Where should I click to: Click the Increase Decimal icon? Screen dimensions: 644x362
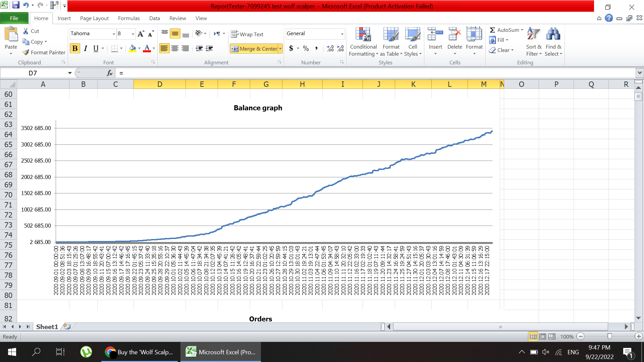(x=330, y=49)
